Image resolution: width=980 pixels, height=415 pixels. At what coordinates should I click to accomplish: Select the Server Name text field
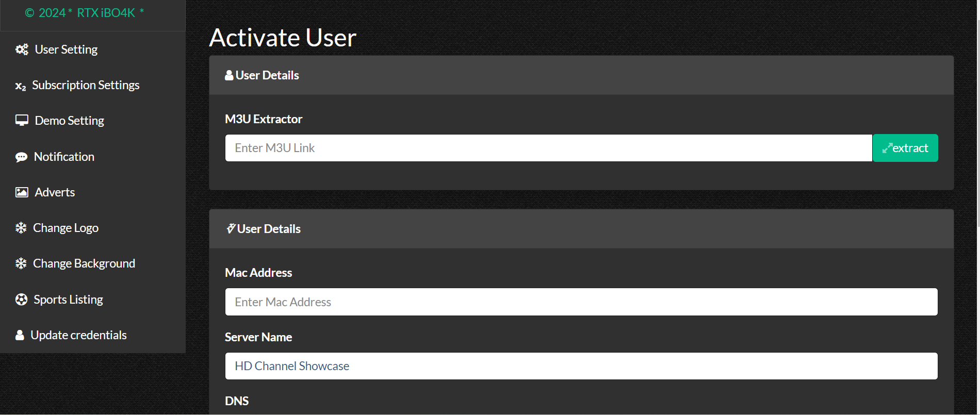click(581, 366)
